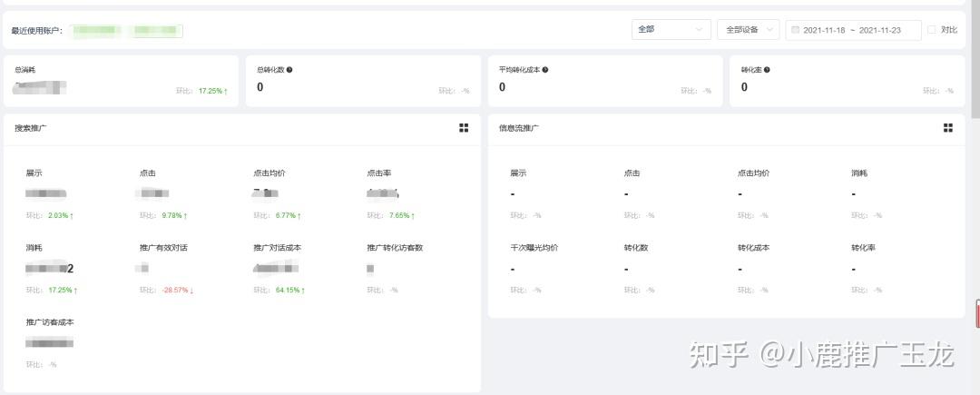980x395 pixels.
Task: Click the 搜索推广 panel heading
Action: (31, 128)
